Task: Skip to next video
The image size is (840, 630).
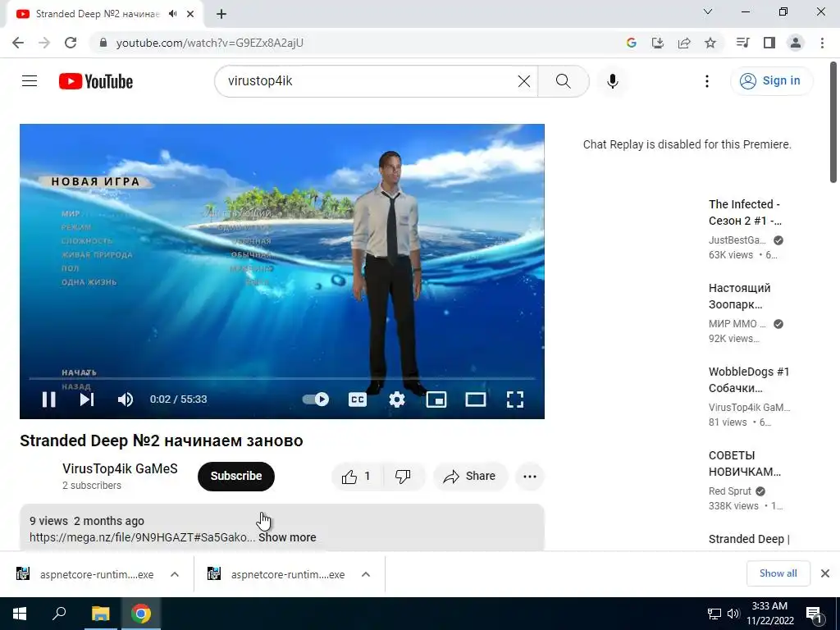Action: coord(87,399)
